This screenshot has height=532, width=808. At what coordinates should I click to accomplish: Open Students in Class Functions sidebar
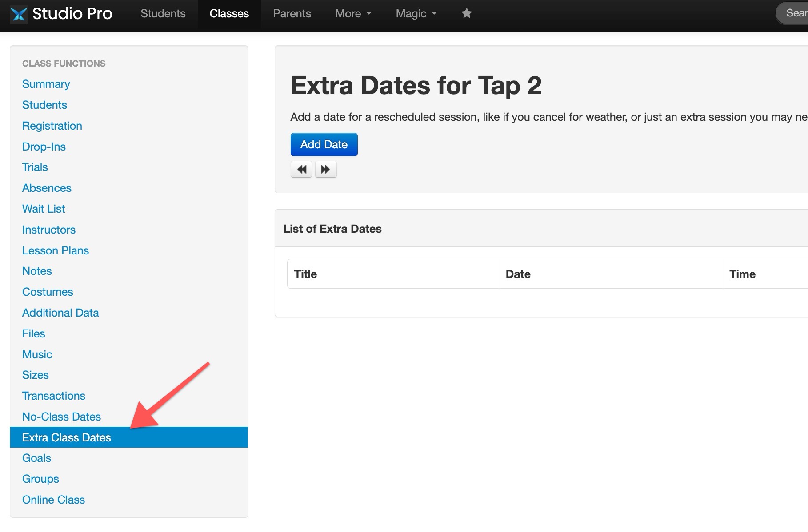pyautogui.click(x=44, y=105)
